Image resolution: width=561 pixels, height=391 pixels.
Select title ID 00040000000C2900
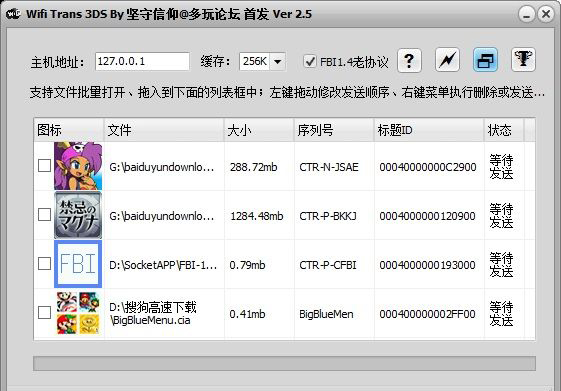tap(428, 167)
